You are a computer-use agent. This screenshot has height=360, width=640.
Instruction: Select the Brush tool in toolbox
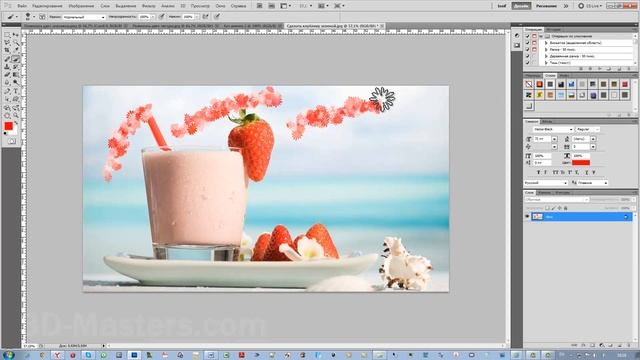[16, 59]
